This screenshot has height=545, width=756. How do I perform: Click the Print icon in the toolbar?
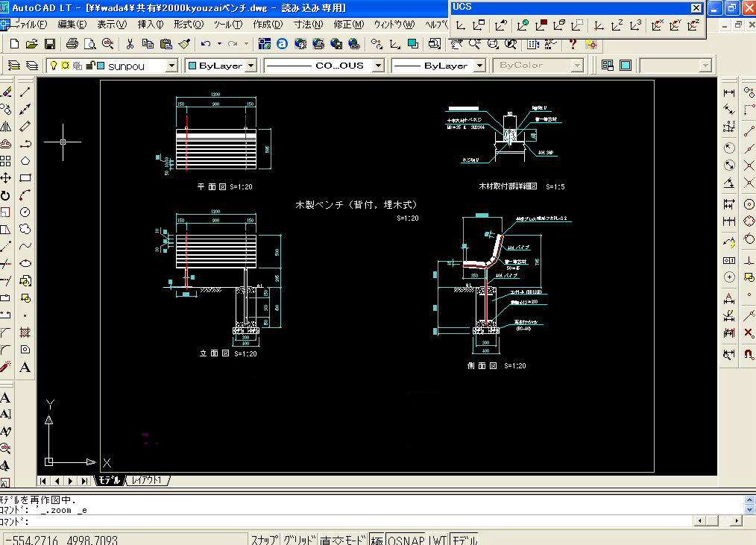72,45
